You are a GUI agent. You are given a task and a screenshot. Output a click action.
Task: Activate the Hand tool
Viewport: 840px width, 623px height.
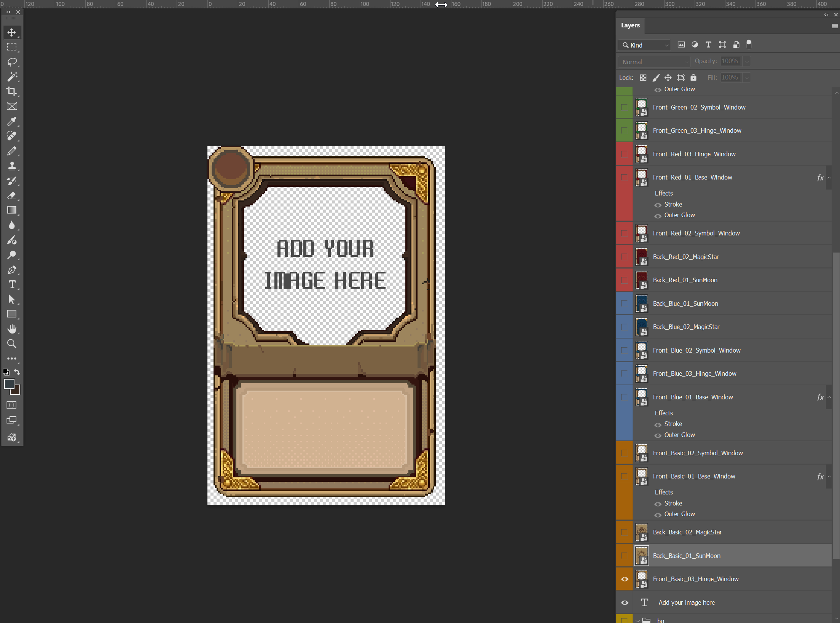click(12, 329)
